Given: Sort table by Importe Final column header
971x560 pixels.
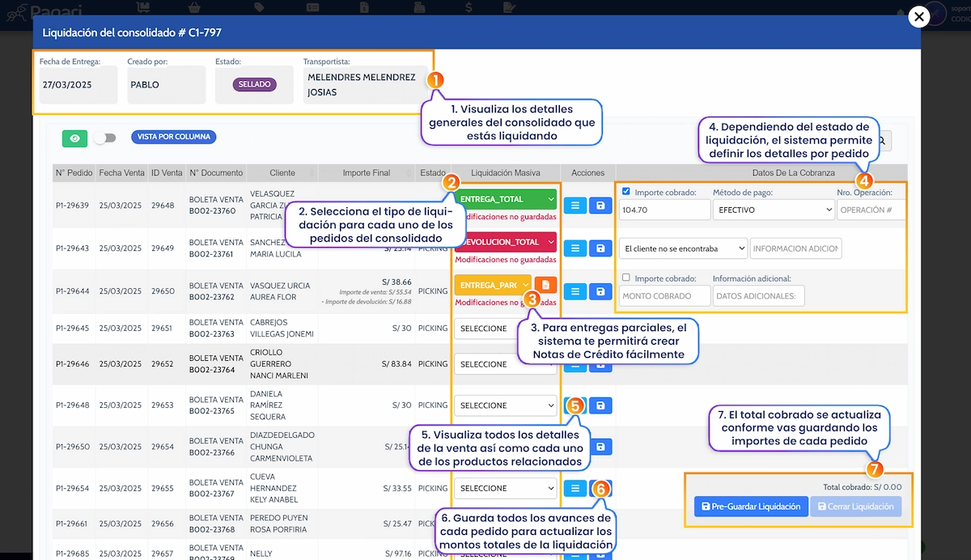Looking at the screenshot, I should (367, 173).
